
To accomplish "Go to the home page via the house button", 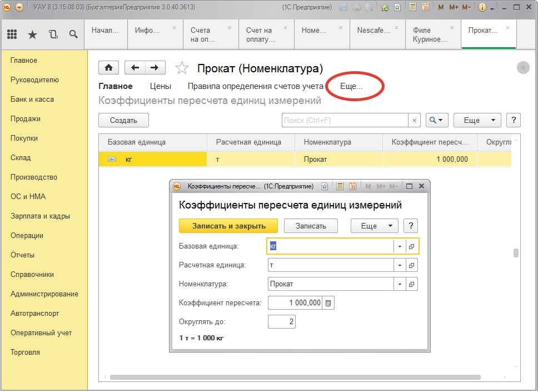I will point(108,68).
